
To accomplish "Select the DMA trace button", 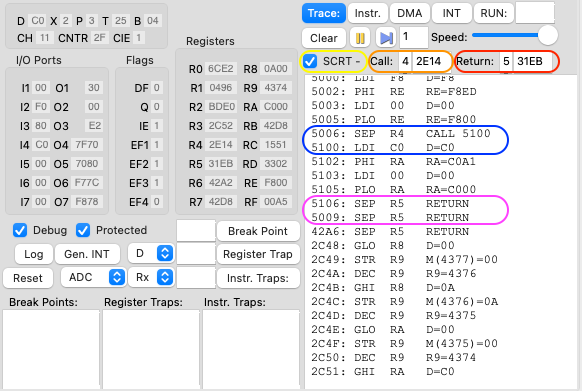I will [409, 13].
